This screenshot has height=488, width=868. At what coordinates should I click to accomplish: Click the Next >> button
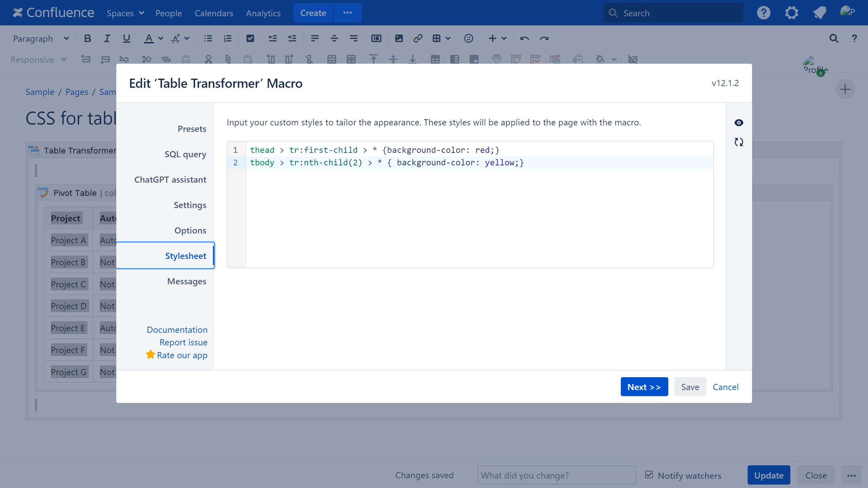644,387
